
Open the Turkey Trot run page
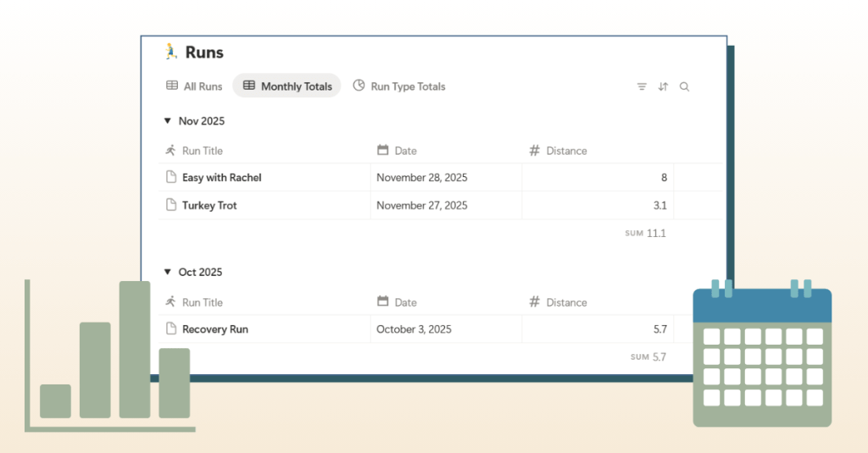(209, 206)
